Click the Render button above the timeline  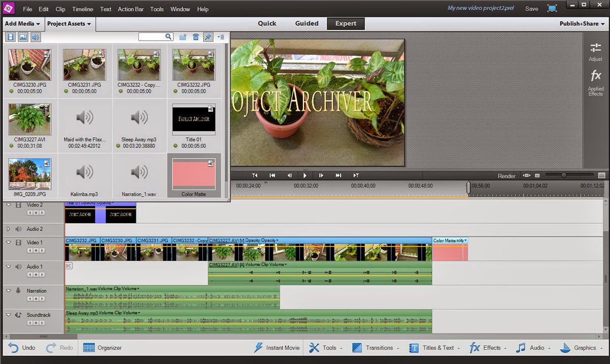[x=506, y=176]
